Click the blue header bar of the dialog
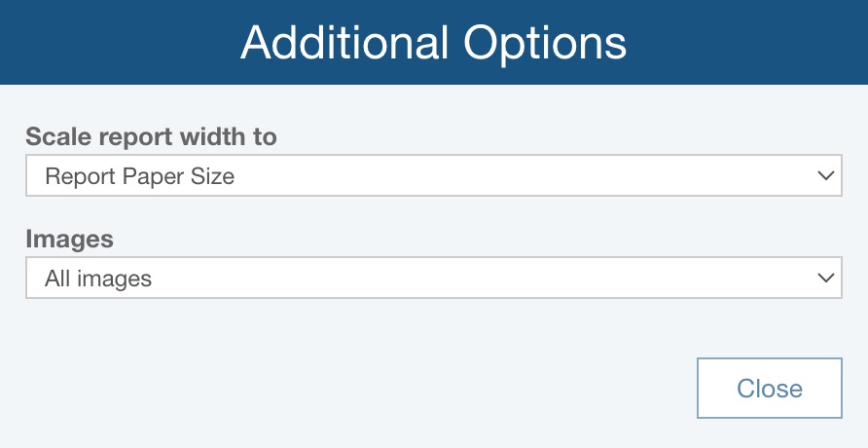 click(x=117, y=43)
